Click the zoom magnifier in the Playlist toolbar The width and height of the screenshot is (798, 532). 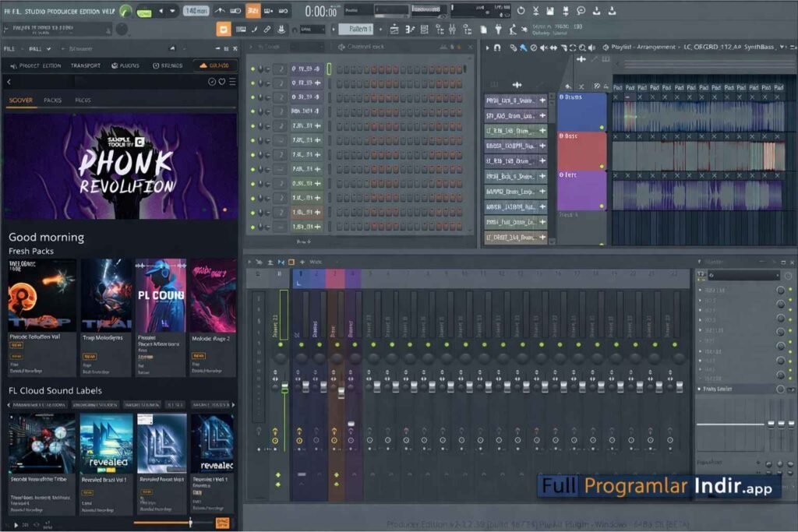(x=581, y=48)
